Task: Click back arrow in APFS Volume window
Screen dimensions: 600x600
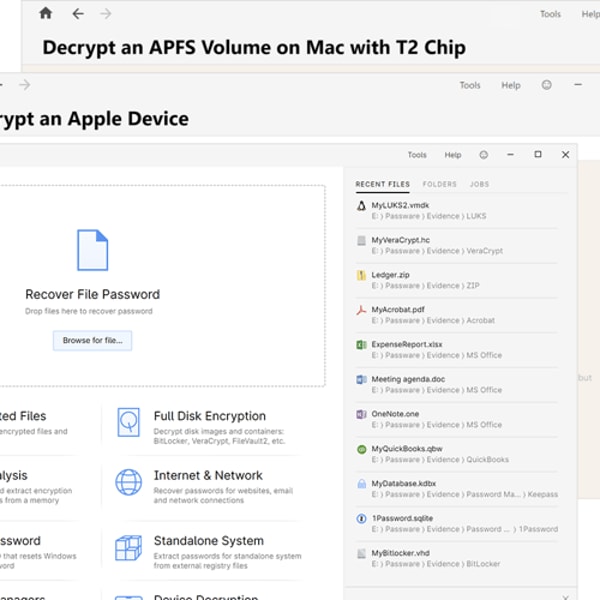Action: tap(78, 14)
